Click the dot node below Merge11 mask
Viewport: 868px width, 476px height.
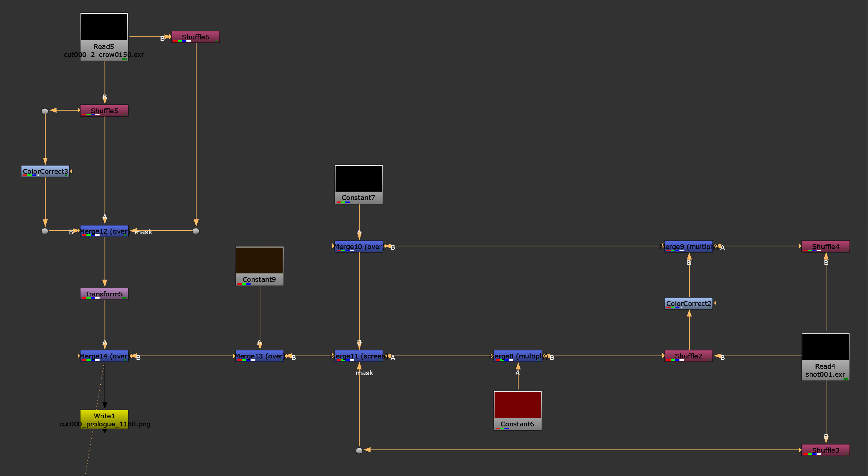tap(359, 450)
